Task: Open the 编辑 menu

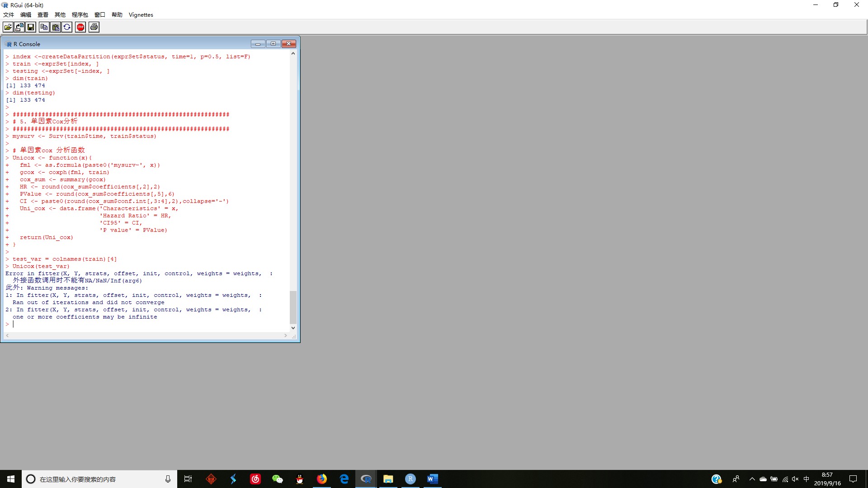Action: (x=26, y=14)
